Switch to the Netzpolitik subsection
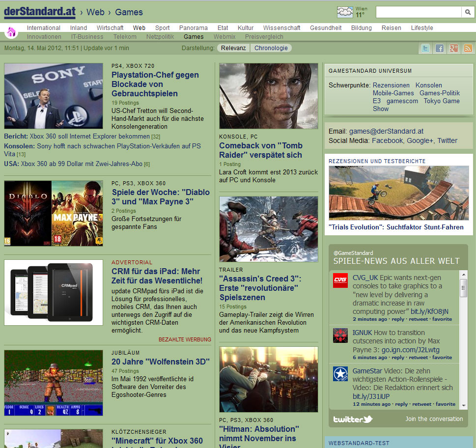 [x=160, y=37]
